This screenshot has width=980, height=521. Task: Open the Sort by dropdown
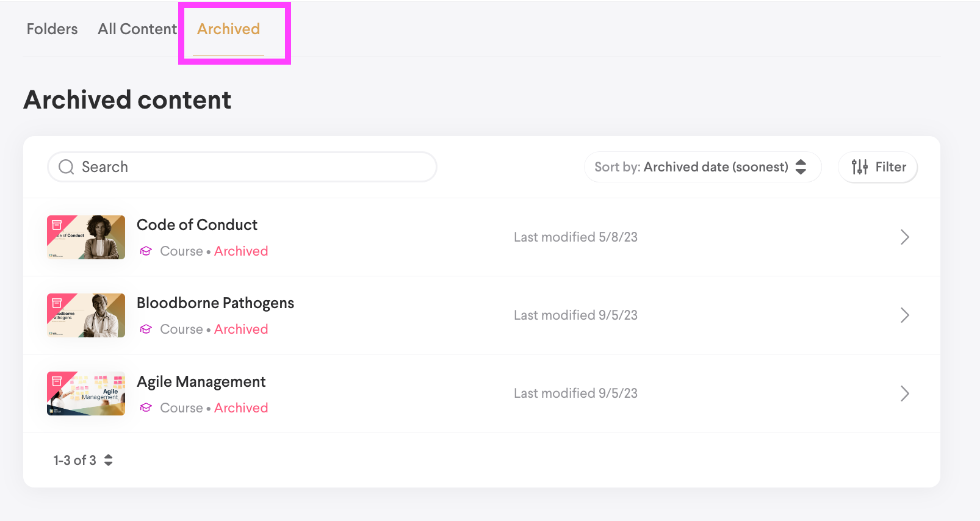click(x=702, y=167)
